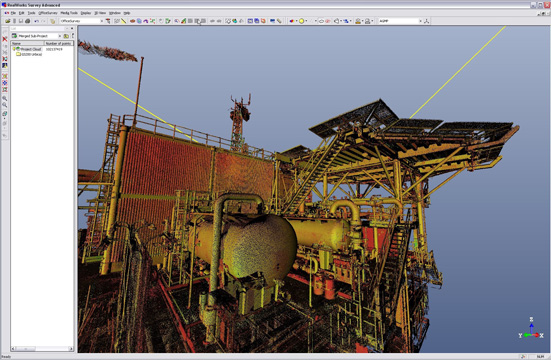Click the Name column header
Viewport: 551px width, 360px height.
(x=27, y=43)
